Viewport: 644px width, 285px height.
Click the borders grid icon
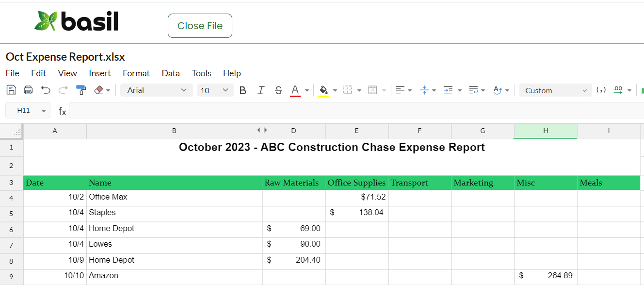pos(348,90)
